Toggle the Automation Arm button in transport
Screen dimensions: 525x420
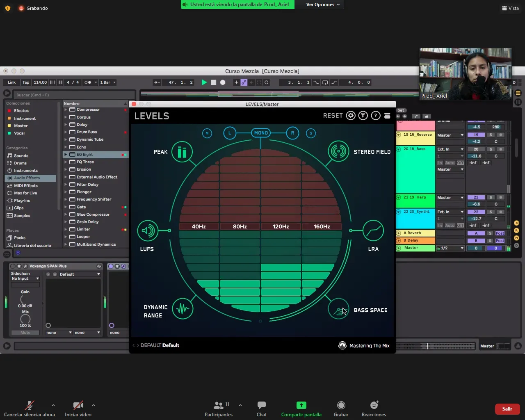(x=244, y=82)
